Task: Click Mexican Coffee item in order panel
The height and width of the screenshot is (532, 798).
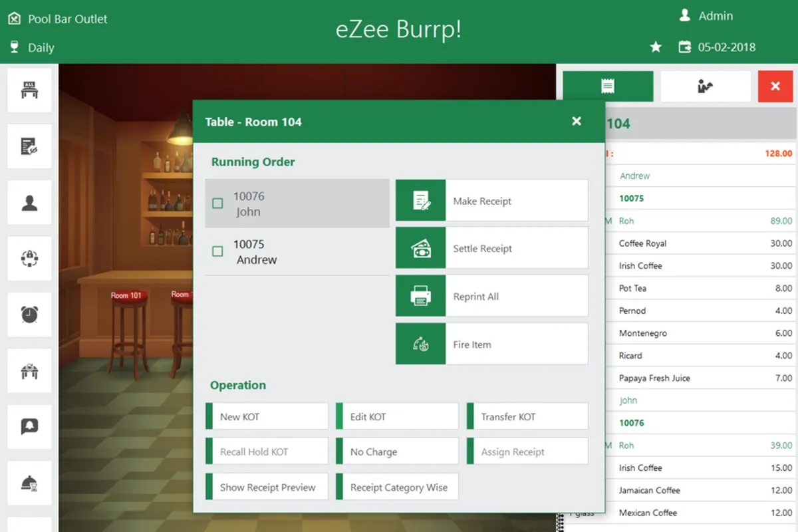Action: (648, 513)
